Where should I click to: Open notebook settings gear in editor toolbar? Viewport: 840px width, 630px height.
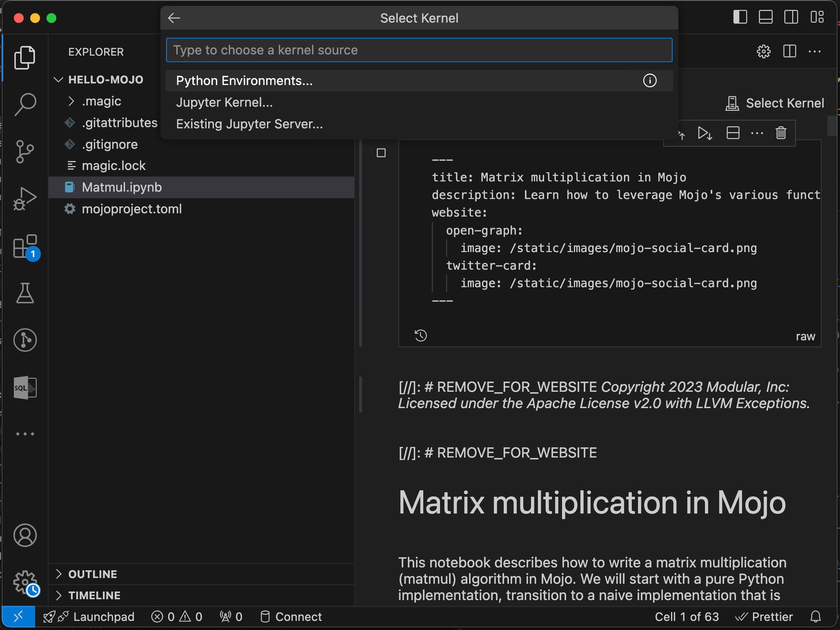764,52
